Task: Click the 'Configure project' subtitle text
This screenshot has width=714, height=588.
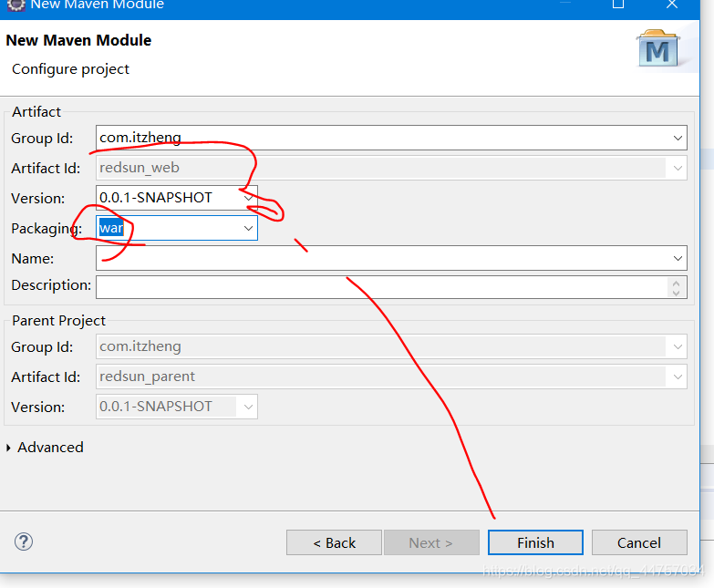Action: click(x=70, y=69)
